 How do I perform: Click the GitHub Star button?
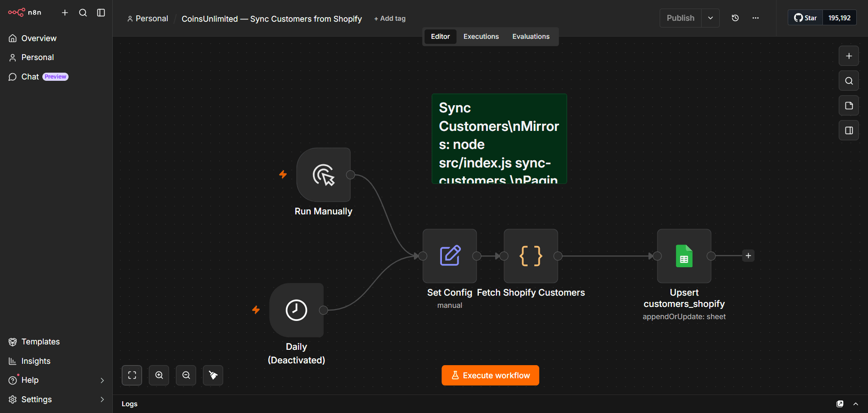click(805, 18)
